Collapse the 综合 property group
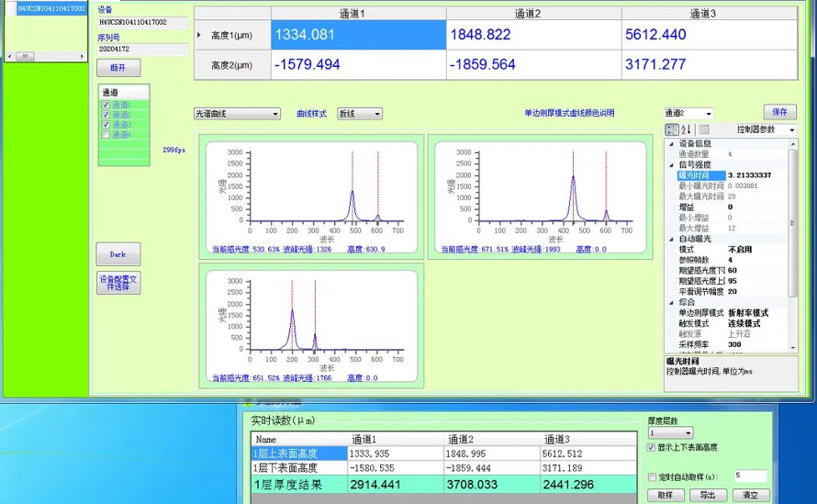 [x=671, y=302]
